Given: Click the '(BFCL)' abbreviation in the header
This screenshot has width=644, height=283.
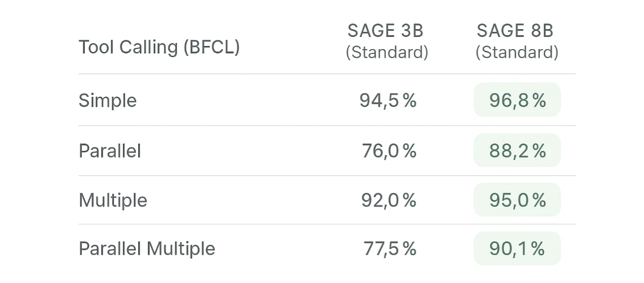Looking at the screenshot, I should tap(211, 47).
